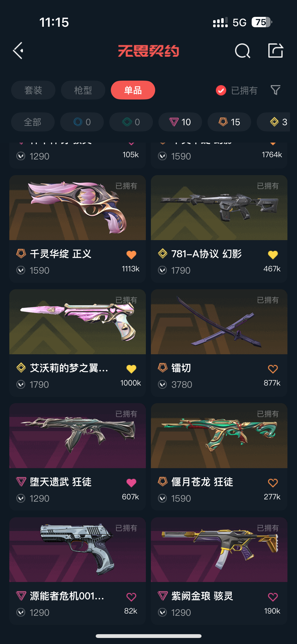Toggle heart on 偃月苍龙 狂徒
The width and height of the screenshot is (297, 644).
pyautogui.click(x=273, y=483)
